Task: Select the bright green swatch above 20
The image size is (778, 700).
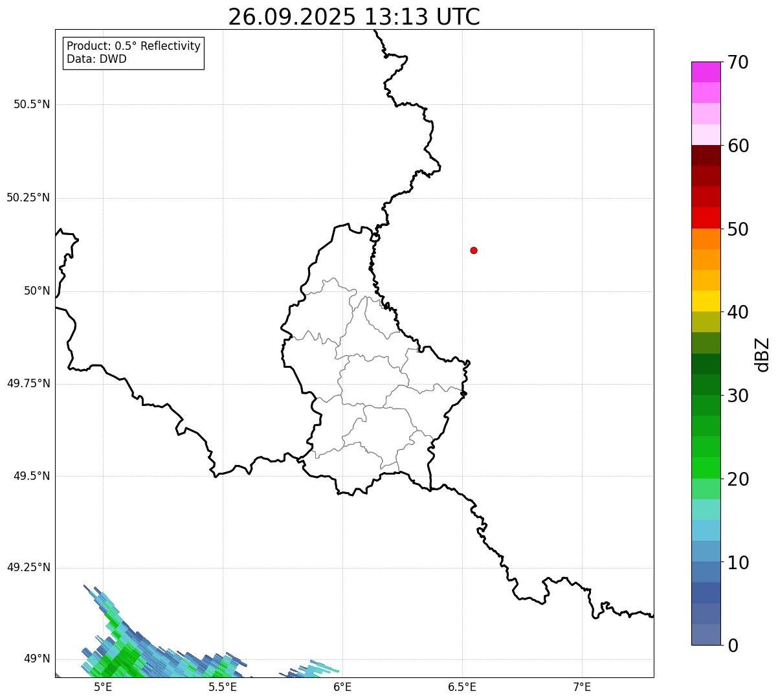Action: click(x=706, y=468)
